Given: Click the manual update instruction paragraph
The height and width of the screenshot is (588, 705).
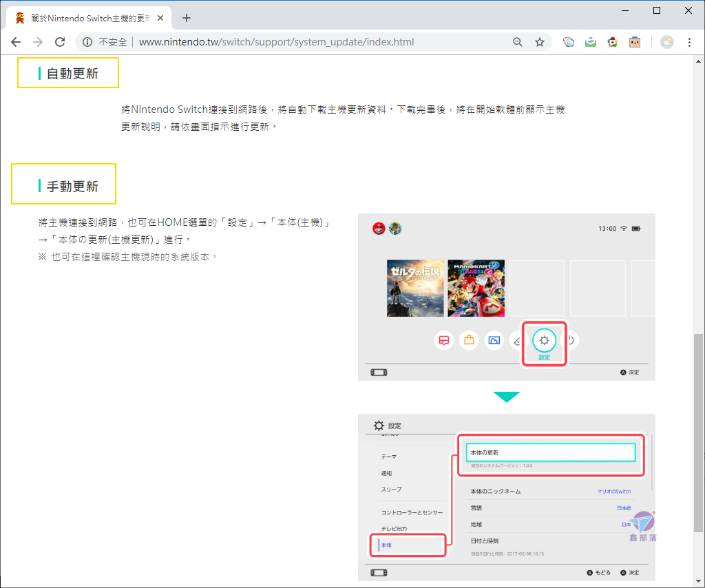Looking at the screenshot, I should point(185,231).
